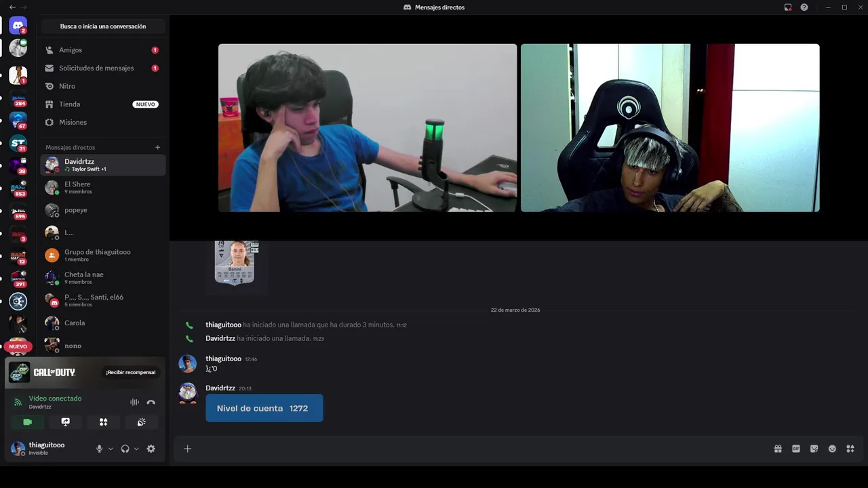868x488 pixels.
Task: Open Grupo de thiaguitooo chat
Action: [103, 255]
